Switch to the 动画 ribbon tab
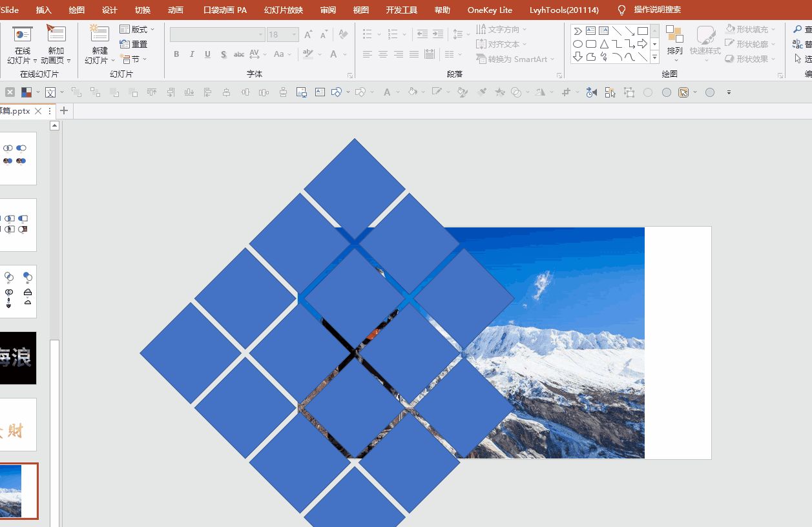 175,10
